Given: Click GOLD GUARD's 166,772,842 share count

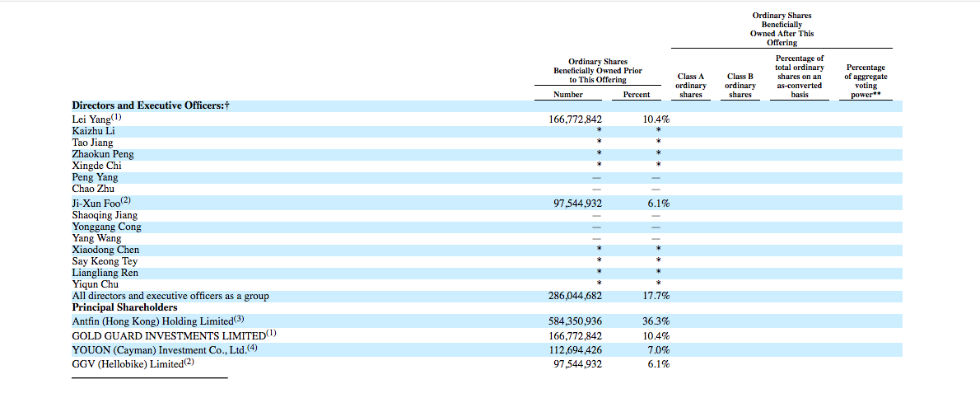Looking at the screenshot, I should click(x=575, y=335).
